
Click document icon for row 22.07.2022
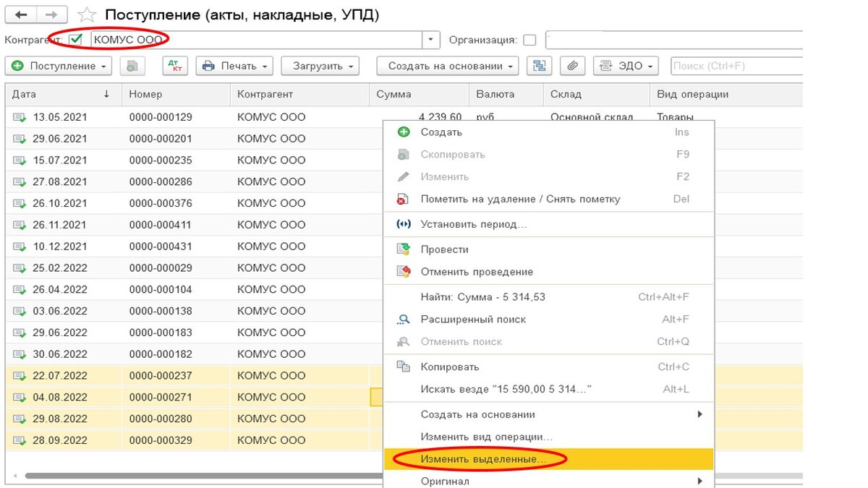tap(19, 376)
